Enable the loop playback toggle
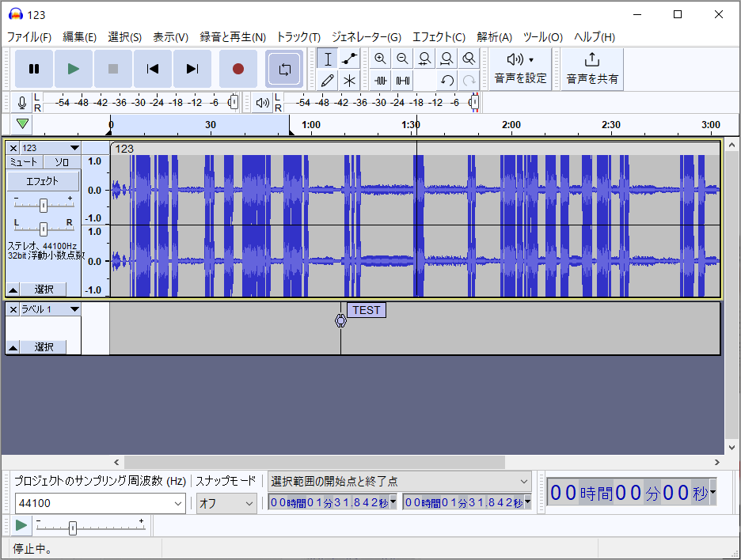741x560 pixels. click(284, 69)
